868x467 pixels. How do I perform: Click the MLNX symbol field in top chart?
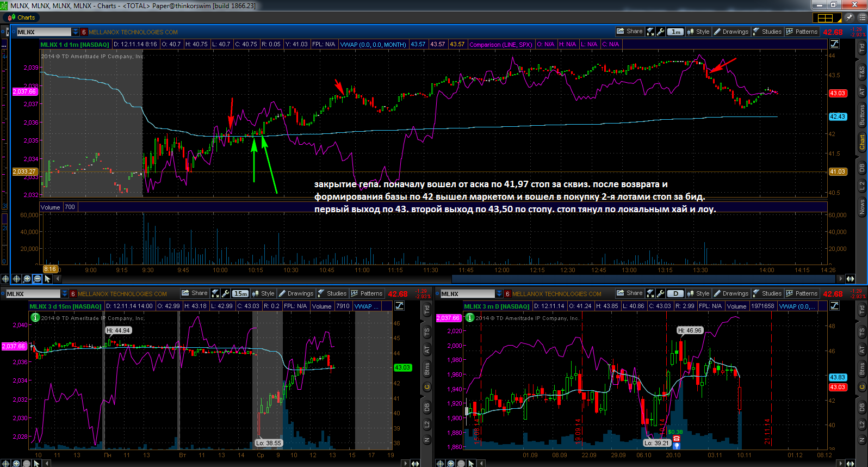pyautogui.click(x=44, y=32)
